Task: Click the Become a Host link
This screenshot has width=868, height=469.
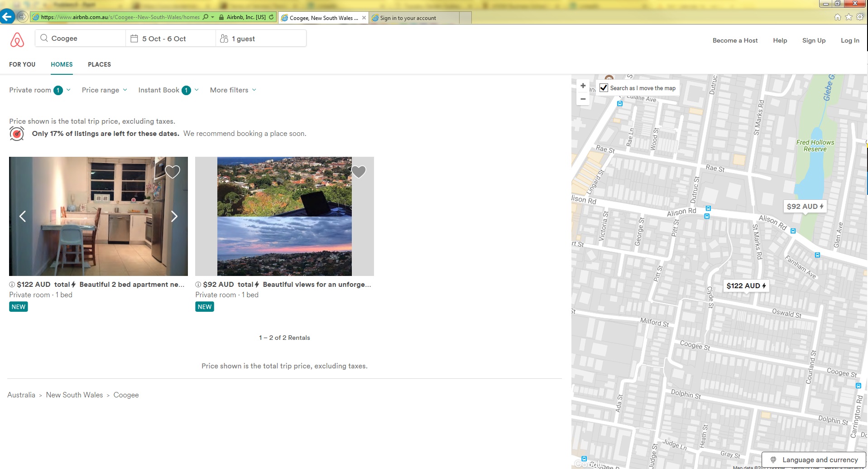Action: coord(735,40)
